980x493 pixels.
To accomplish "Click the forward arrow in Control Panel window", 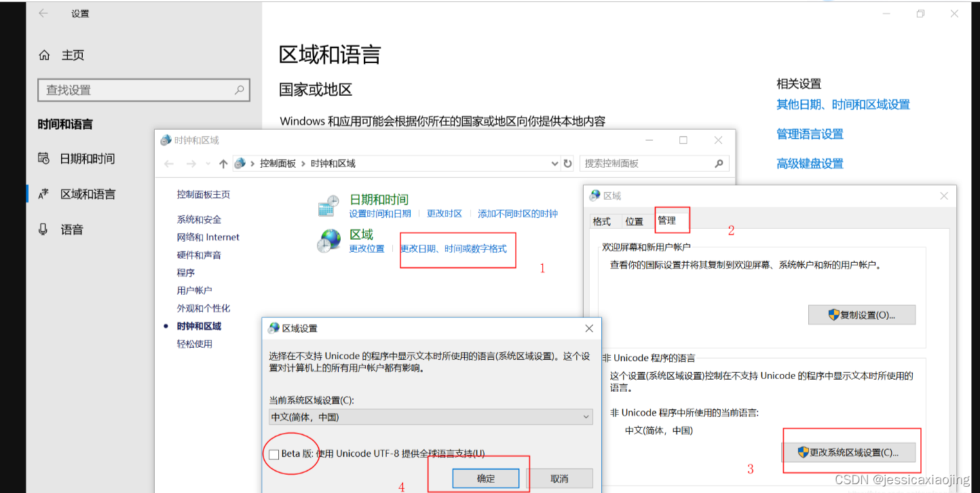I will pyautogui.click(x=191, y=164).
